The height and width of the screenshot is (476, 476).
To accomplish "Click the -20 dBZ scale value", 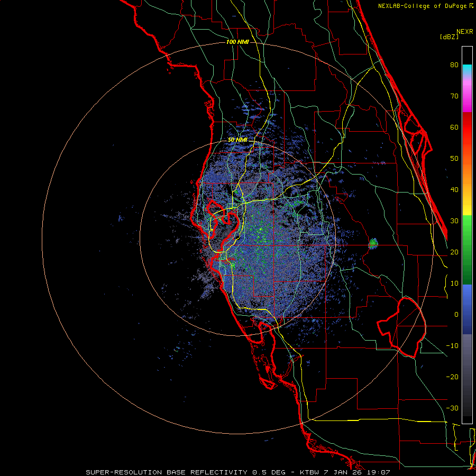I will pos(452,377).
